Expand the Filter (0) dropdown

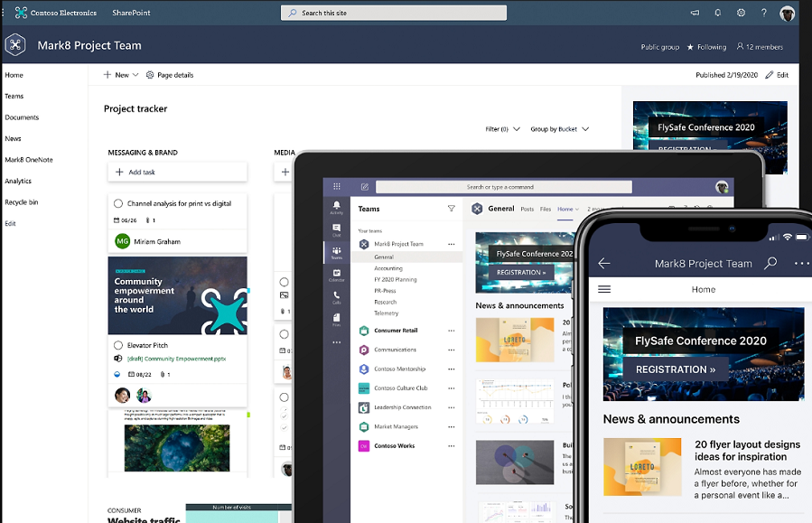(x=503, y=129)
